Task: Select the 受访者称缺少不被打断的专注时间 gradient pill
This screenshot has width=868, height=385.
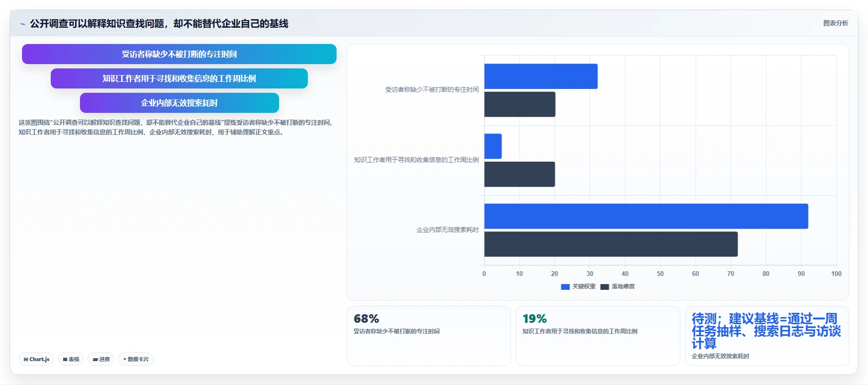Action: pyautogui.click(x=179, y=54)
